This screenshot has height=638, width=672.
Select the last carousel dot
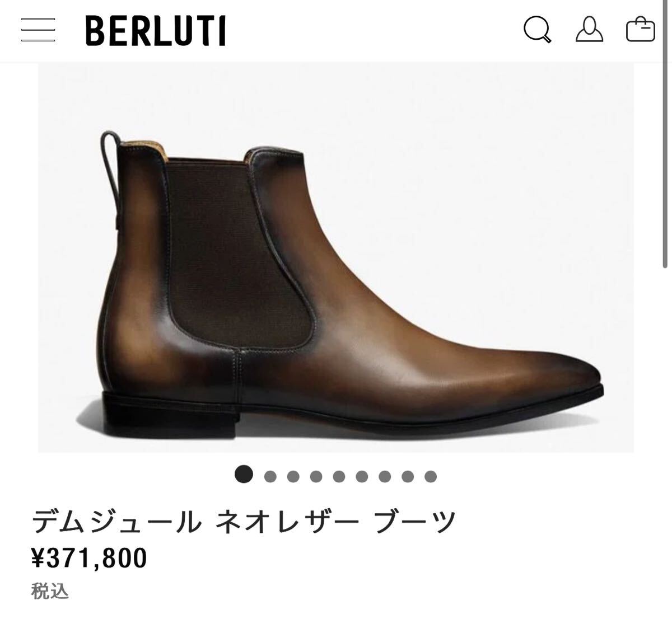pos(431,476)
